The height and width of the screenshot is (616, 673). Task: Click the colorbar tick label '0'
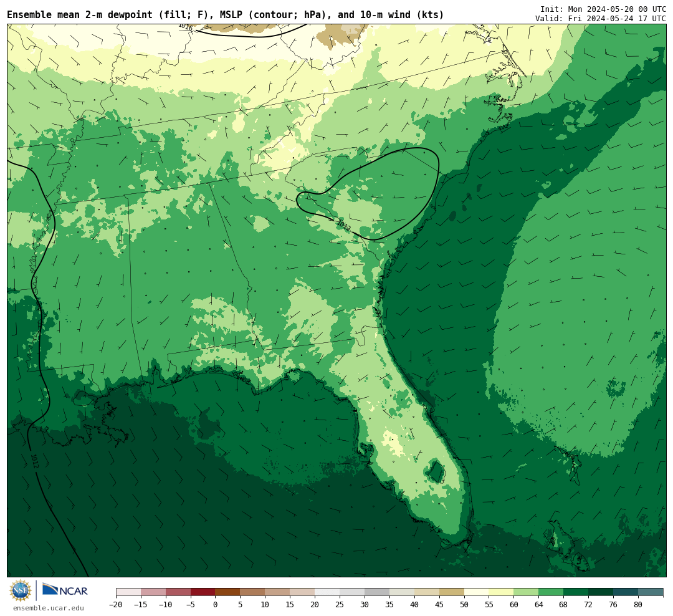tap(216, 604)
